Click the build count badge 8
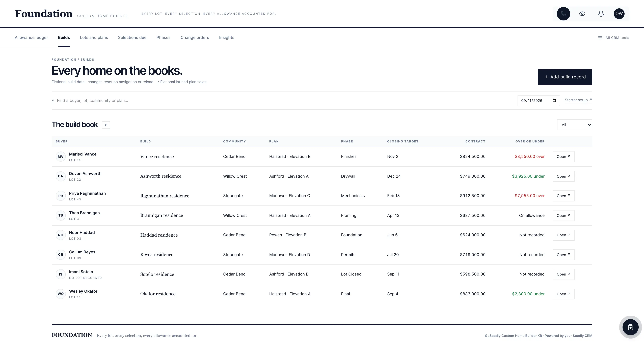Image resolution: width=644 pixels, height=362 pixels. click(x=106, y=125)
